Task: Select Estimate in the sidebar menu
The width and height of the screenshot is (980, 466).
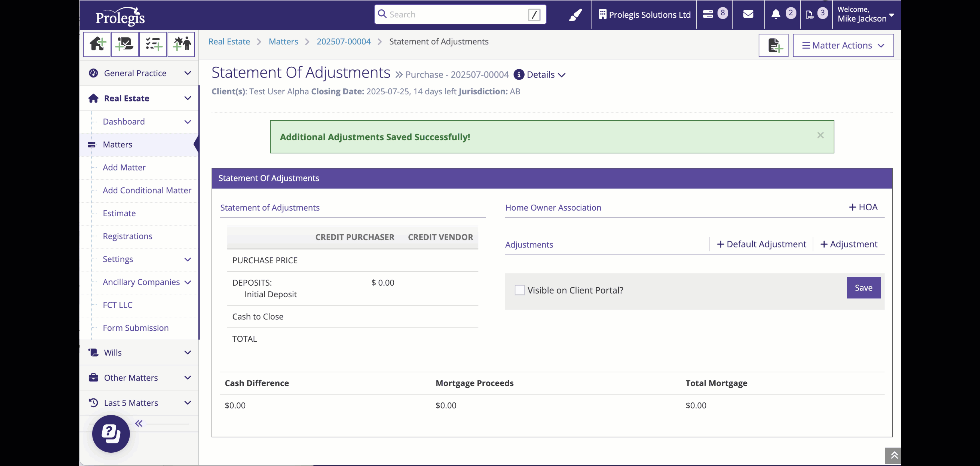Action: click(x=119, y=213)
